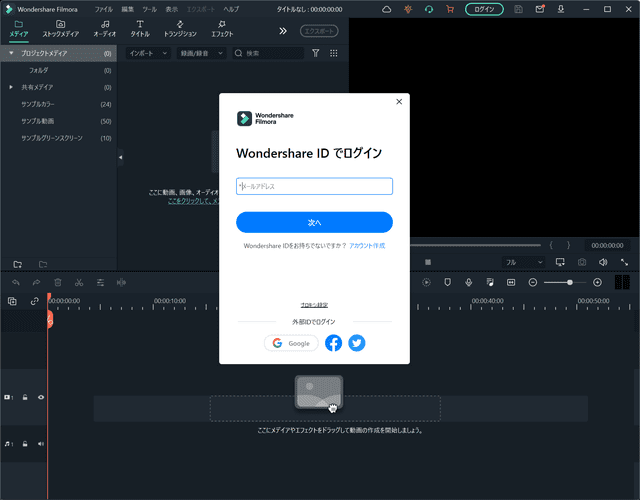Click the undo icon in timeline toolbar
The image size is (640, 500).
click(x=16, y=282)
